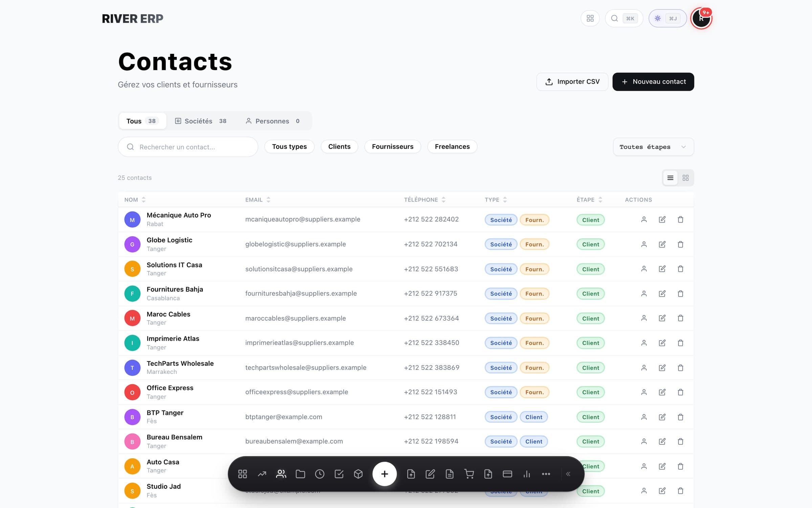Edit the BTP Tanger contact
This screenshot has width=812, height=508.
[662, 417]
